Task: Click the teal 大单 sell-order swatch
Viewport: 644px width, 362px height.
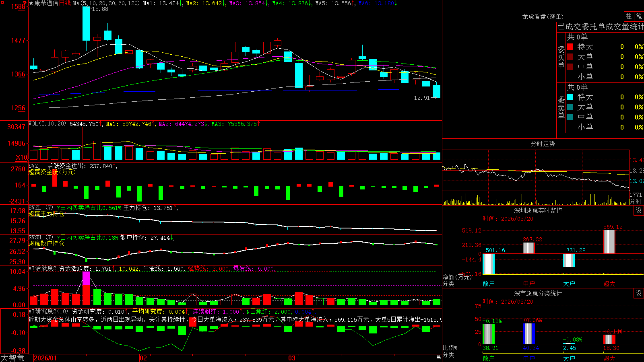Action: pos(570,107)
